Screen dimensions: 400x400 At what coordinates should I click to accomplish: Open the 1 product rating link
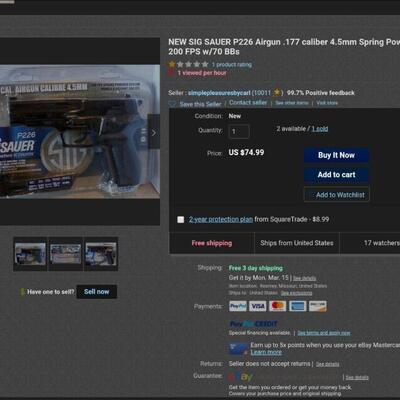(232, 65)
